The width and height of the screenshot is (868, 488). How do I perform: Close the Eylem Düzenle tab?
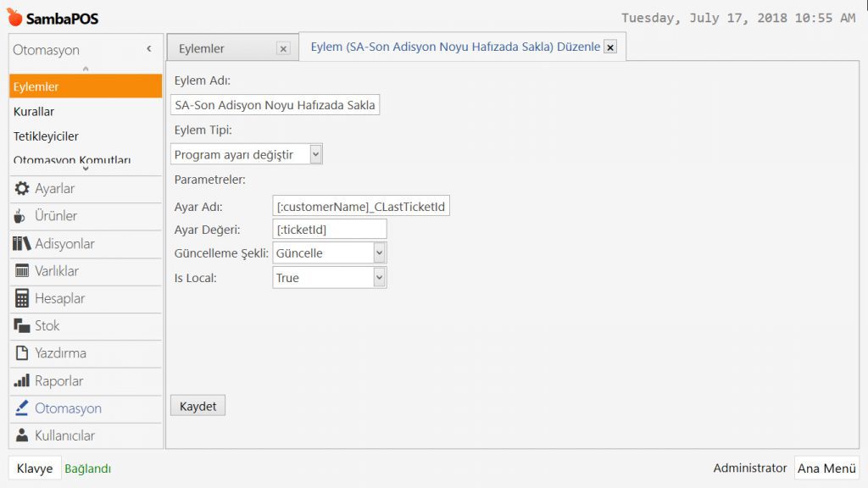[609, 47]
